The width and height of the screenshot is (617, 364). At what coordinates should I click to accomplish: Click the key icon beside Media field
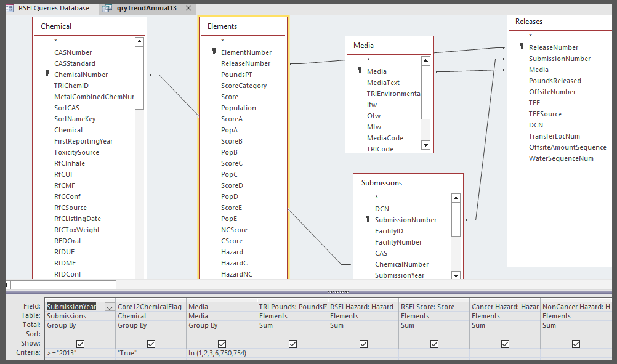click(x=360, y=71)
